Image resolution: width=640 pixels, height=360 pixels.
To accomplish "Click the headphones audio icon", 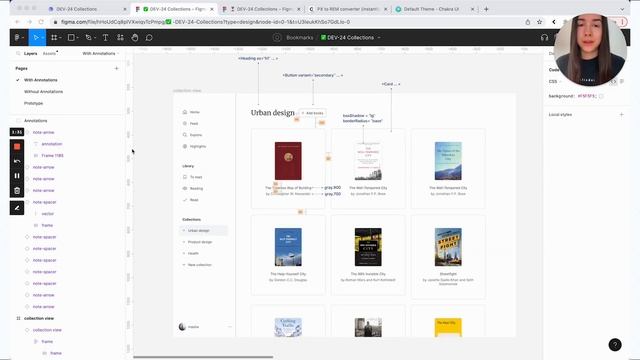I will (x=544, y=38).
